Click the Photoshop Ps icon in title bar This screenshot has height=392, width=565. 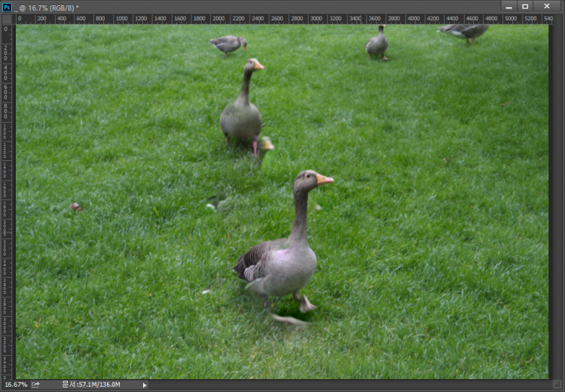coord(8,7)
